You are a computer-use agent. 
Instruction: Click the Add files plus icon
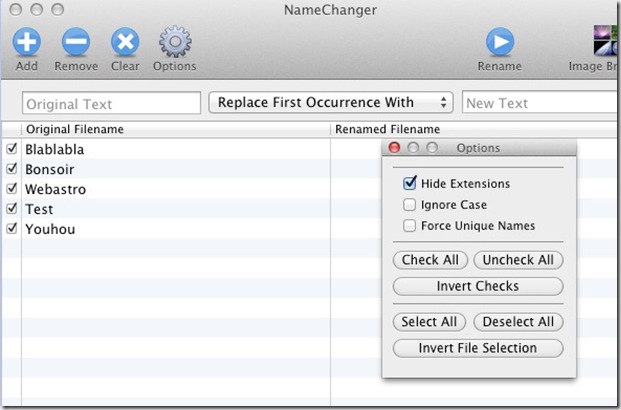tap(27, 42)
